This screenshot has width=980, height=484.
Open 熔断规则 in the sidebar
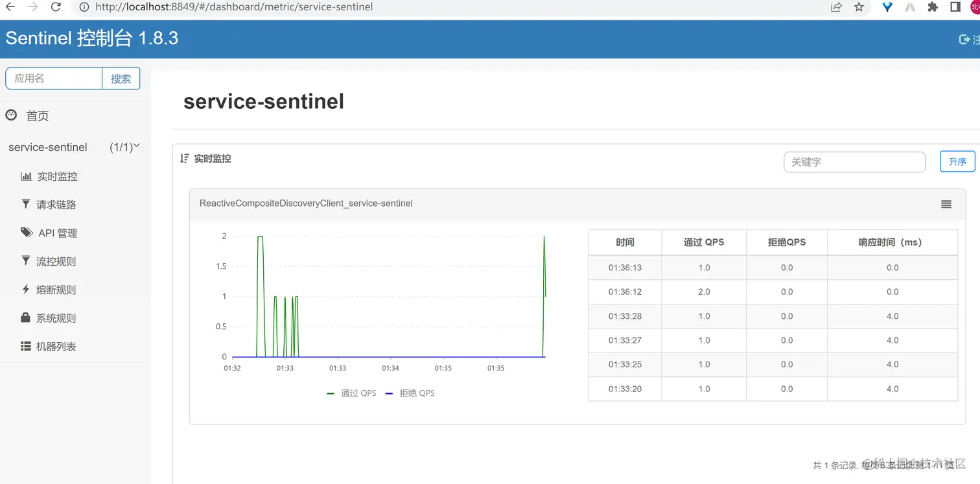[x=56, y=290]
